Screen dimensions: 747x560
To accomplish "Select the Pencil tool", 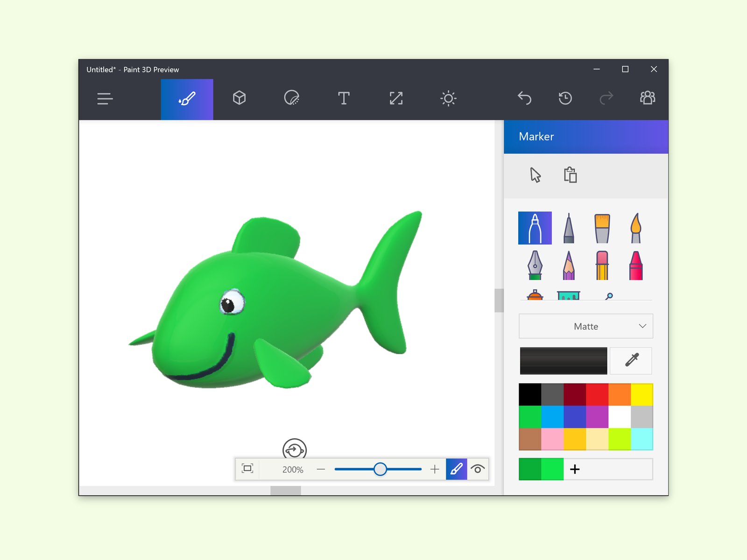I will pyautogui.click(x=569, y=265).
